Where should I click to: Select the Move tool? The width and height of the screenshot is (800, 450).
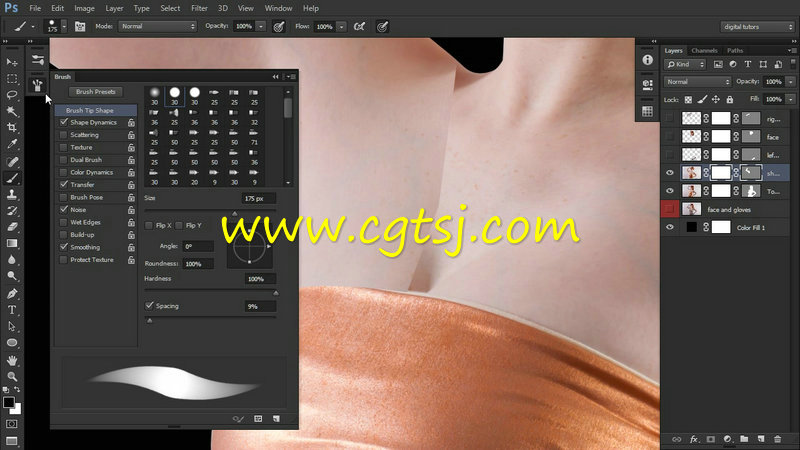(x=12, y=62)
